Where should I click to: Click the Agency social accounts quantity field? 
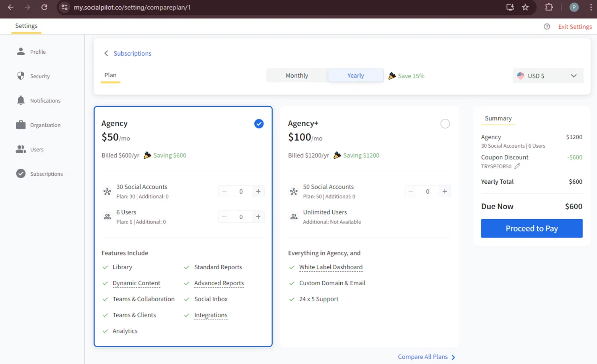coord(241,191)
